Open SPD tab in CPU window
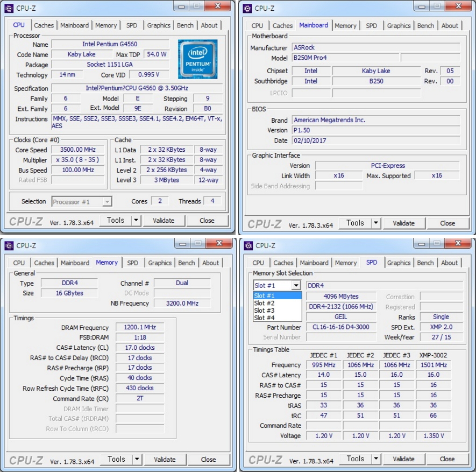Viewport: 476px width, 472px height. 132,25
